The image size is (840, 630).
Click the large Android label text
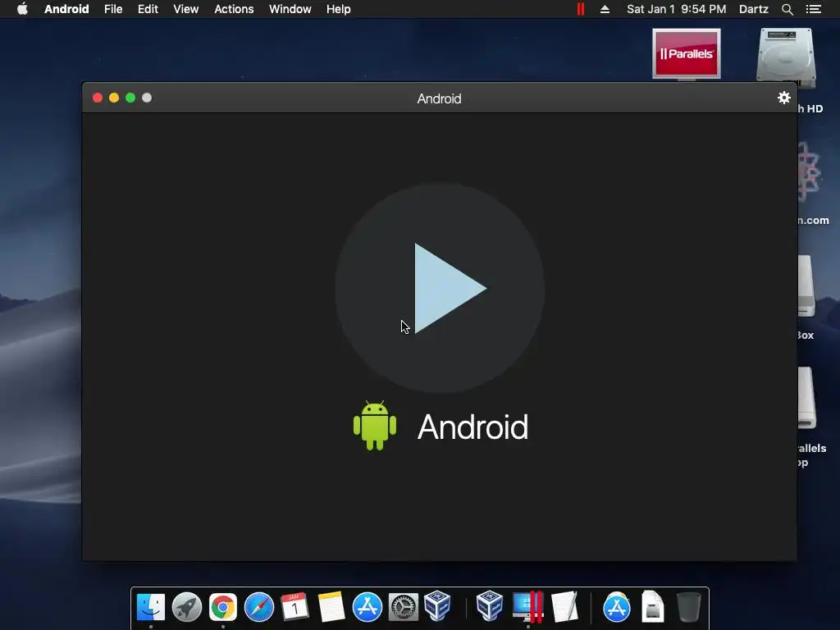coord(472,427)
